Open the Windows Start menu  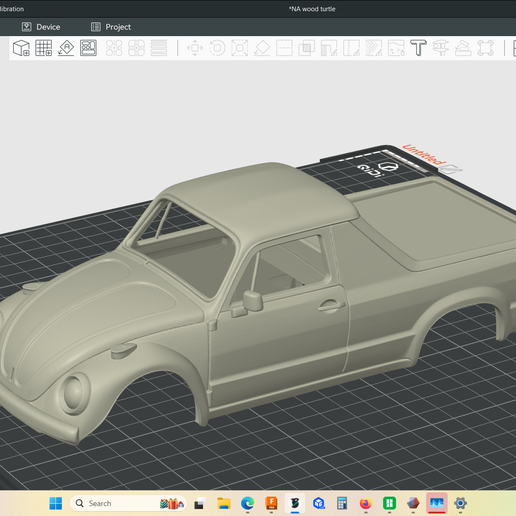click(x=56, y=503)
